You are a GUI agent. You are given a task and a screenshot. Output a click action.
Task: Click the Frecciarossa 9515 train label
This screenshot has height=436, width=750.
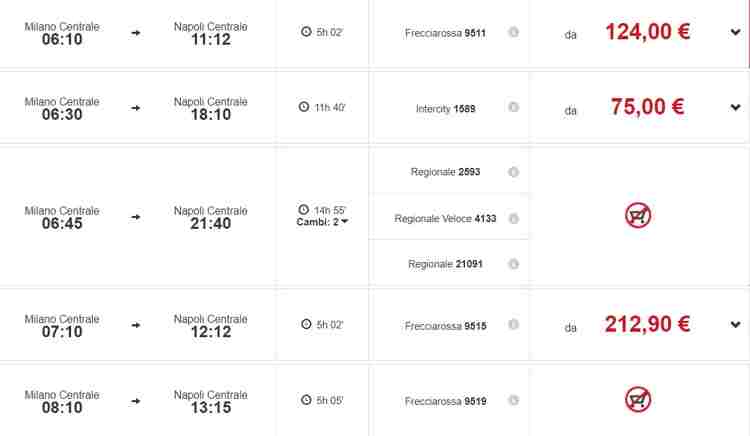click(445, 326)
